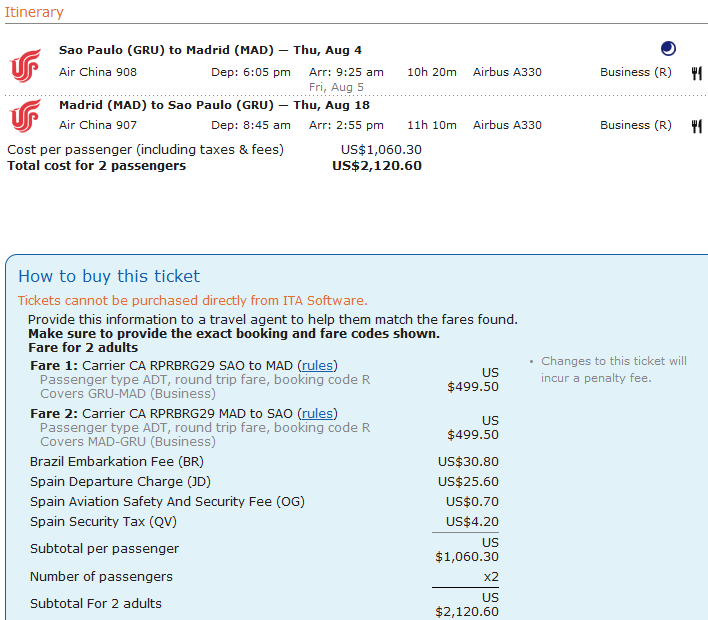Click the overnight flight moon icon

pyautogui.click(x=669, y=48)
